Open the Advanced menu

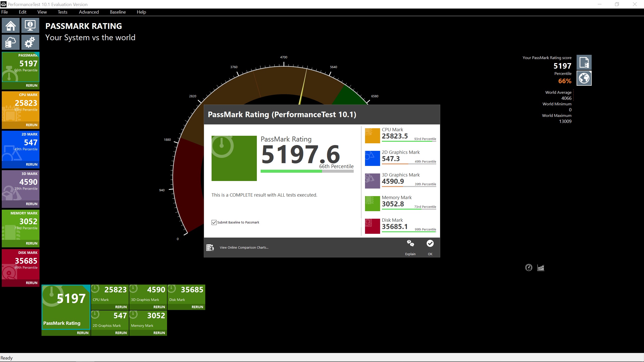(89, 12)
